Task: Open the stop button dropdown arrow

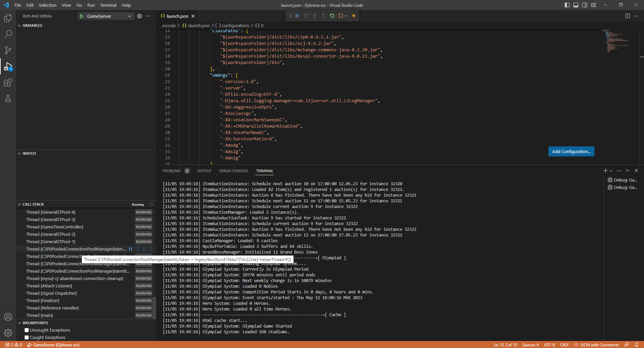Action: pyautogui.click(x=346, y=16)
